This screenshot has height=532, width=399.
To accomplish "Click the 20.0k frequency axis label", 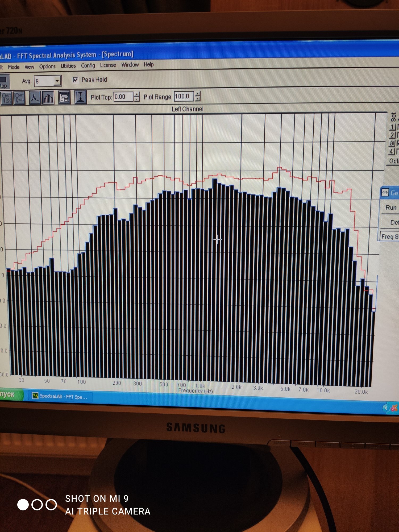I will (x=361, y=392).
